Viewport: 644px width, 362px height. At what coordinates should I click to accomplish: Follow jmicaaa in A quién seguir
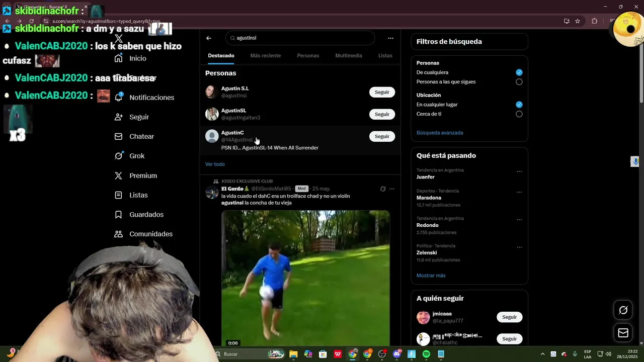tap(509, 317)
